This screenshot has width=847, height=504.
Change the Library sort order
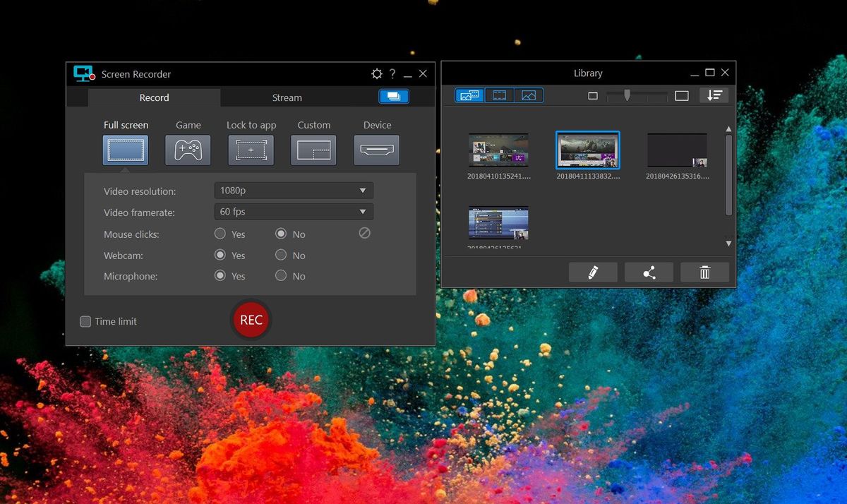[x=714, y=95]
